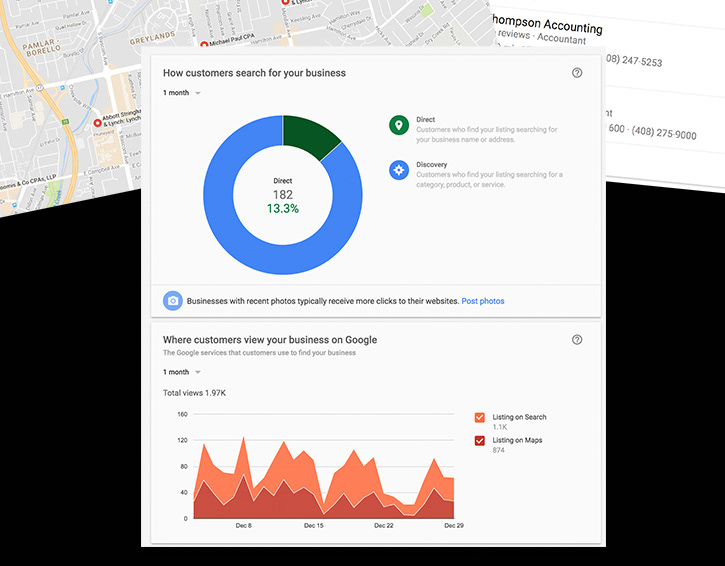
Task: Open help for Where customers view card
Action: coord(577,339)
